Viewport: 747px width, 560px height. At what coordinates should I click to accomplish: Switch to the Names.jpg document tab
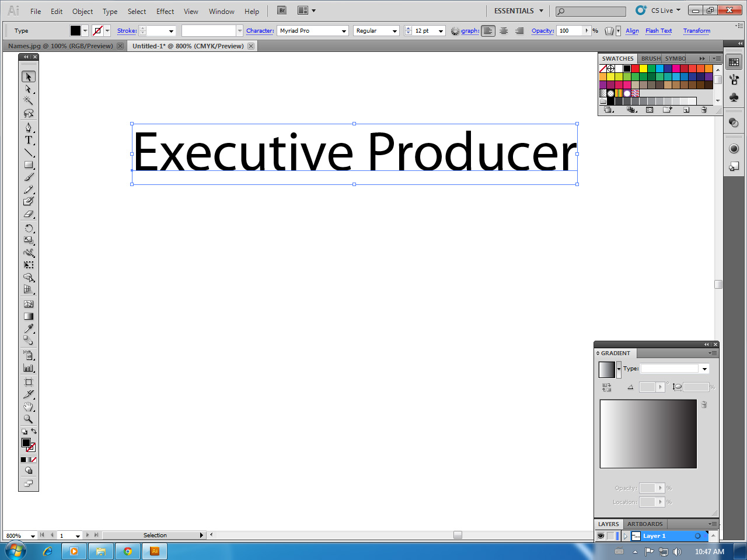click(60, 45)
